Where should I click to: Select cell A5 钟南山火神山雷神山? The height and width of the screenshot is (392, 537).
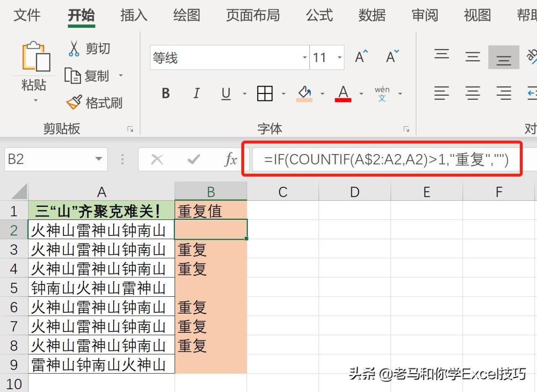pos(102,287)
